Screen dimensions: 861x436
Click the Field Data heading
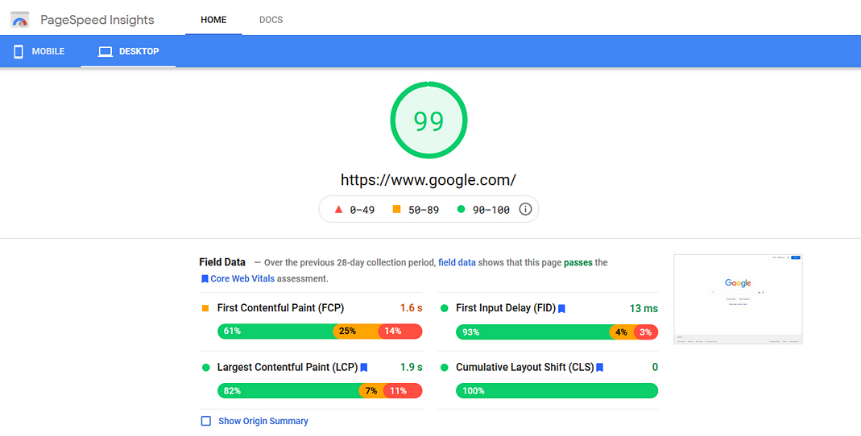click(x=222, y=262)
